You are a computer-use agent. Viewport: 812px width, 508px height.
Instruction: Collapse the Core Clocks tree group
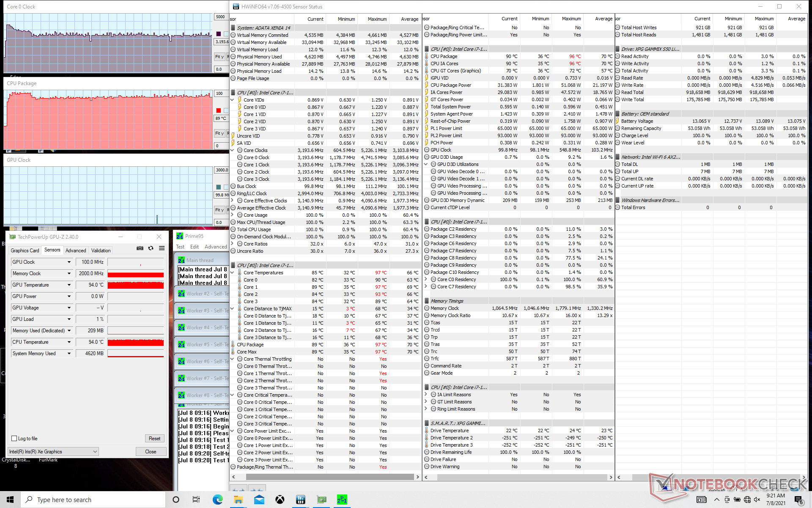[232, 150]
